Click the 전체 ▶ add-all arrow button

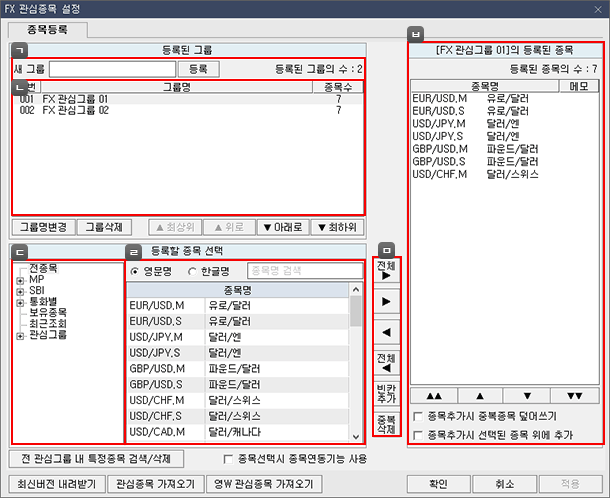coord(386,271)
